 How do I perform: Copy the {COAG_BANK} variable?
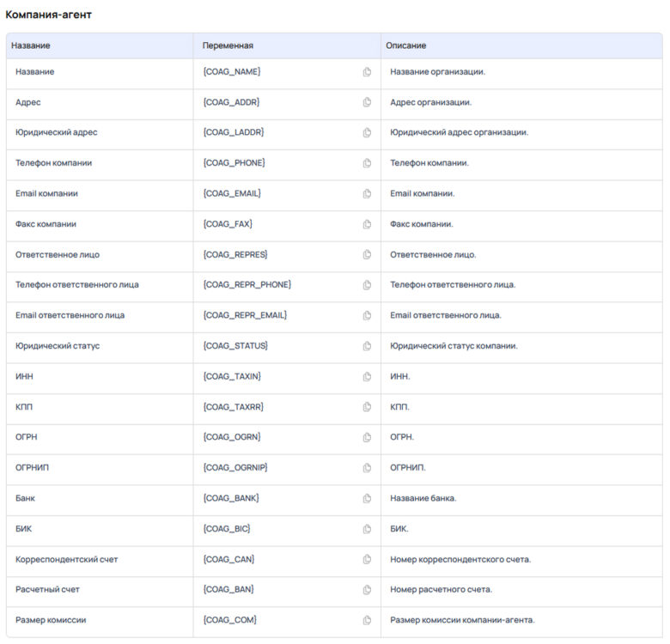click(367, 499)
